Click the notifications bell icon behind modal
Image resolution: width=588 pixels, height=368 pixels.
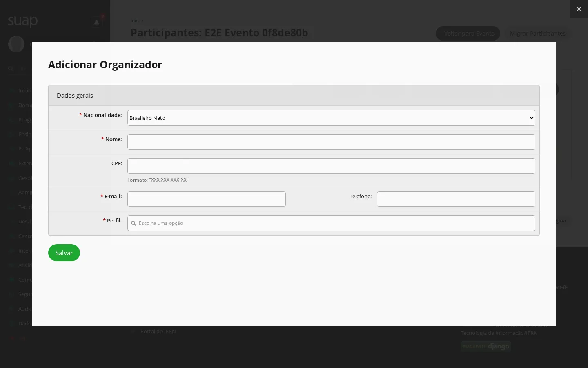pyautogui.click(x=97, y=23)
